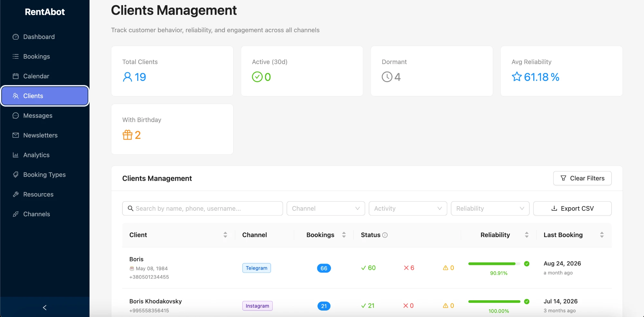
Task: Open the Dashboard page
Action: click(45, 37)
